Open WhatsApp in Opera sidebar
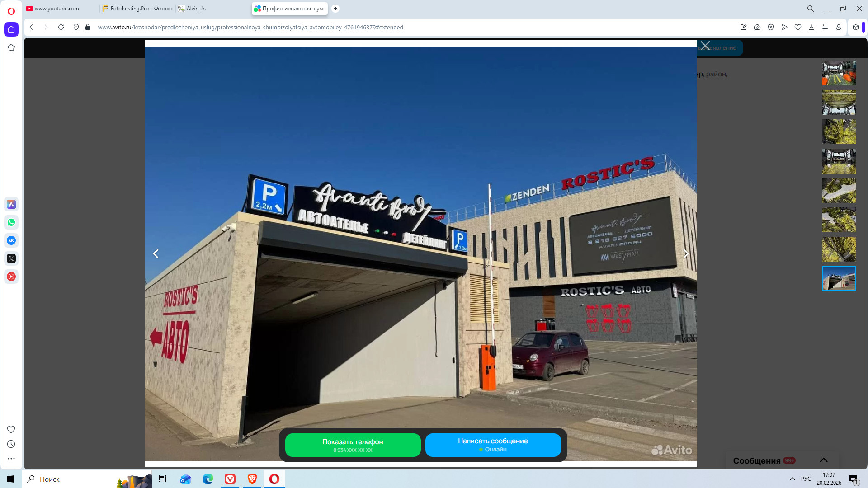This screenshot has width=868, height=488. click(x=11, y=222)
